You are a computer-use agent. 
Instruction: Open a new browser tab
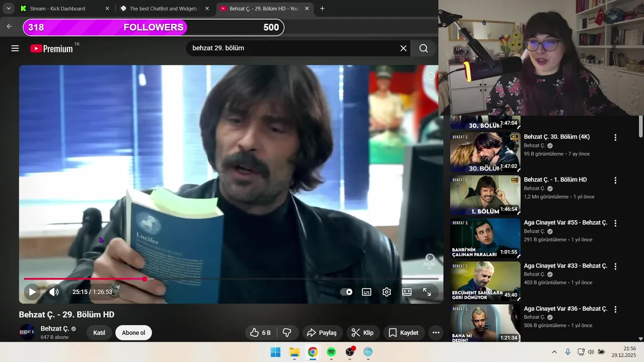tap(322, 9)
